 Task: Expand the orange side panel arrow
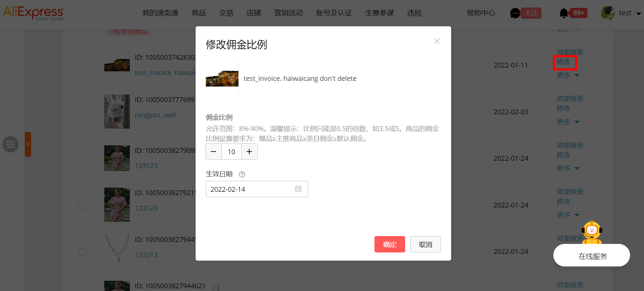pyautogui.click(x=28, y=144)
